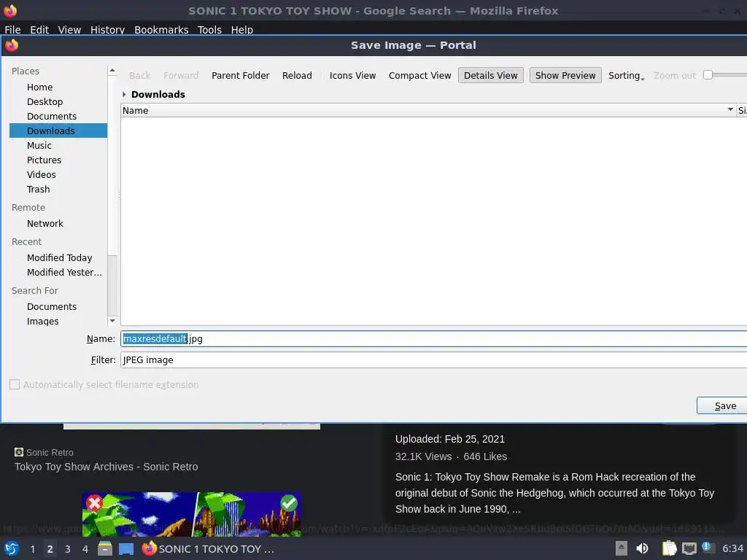Click the 6:34 clock
This screenshot has height=560, width=747.
coord(732,548)
